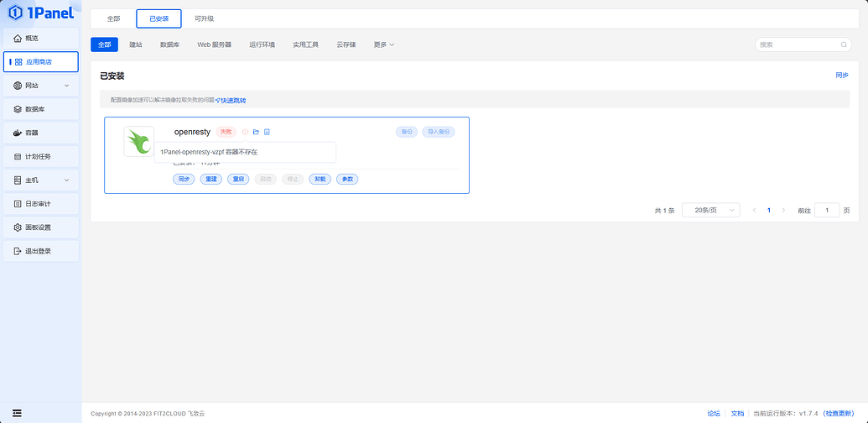The image size is (868, 423).
Task: Open the 文档 documentation link
Action: tap(737, 414)
